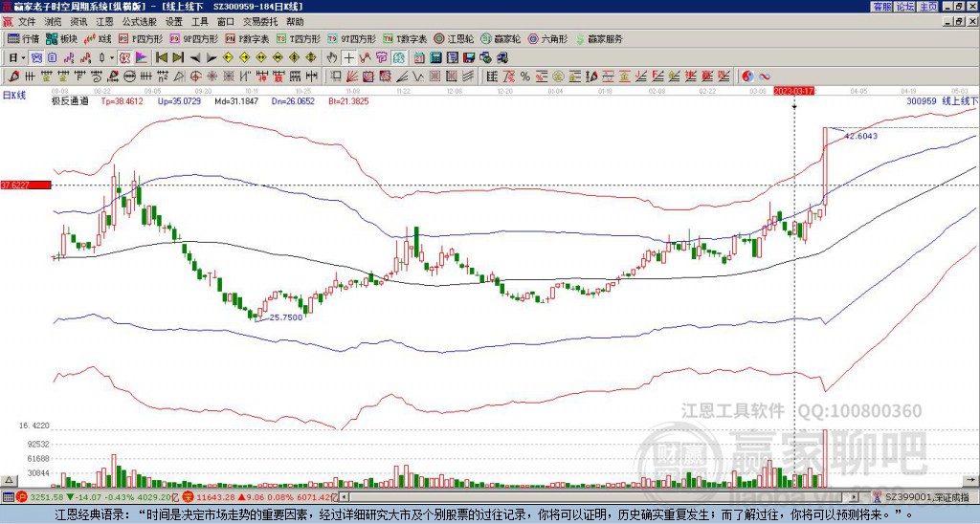The width and height of the screenshot is (980, 524).
Task: Click the 客服 button in title bar
Action: tap(881, 6)
